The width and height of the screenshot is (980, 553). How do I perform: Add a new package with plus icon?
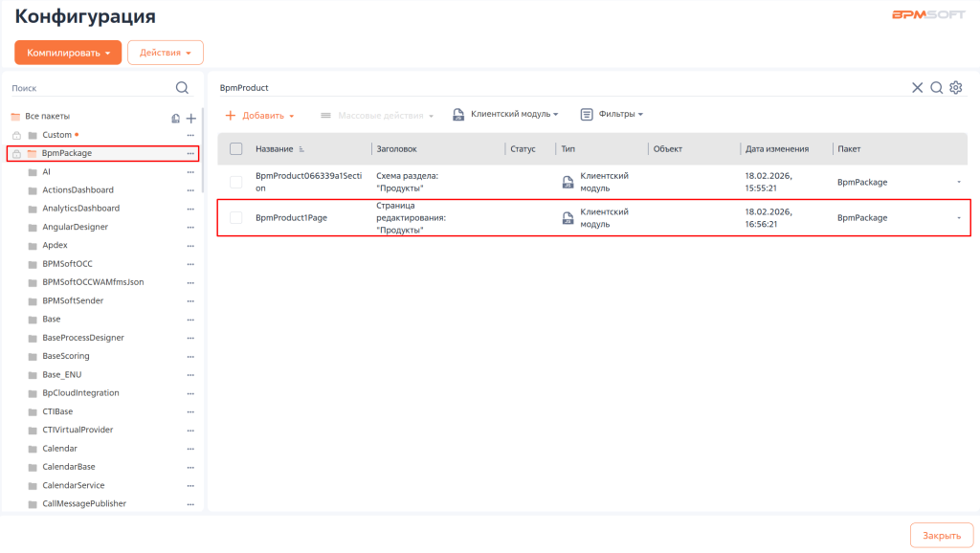click(191, 118)
